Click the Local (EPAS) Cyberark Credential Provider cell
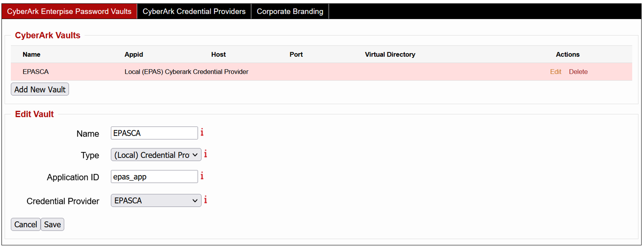 coord(186,72)
